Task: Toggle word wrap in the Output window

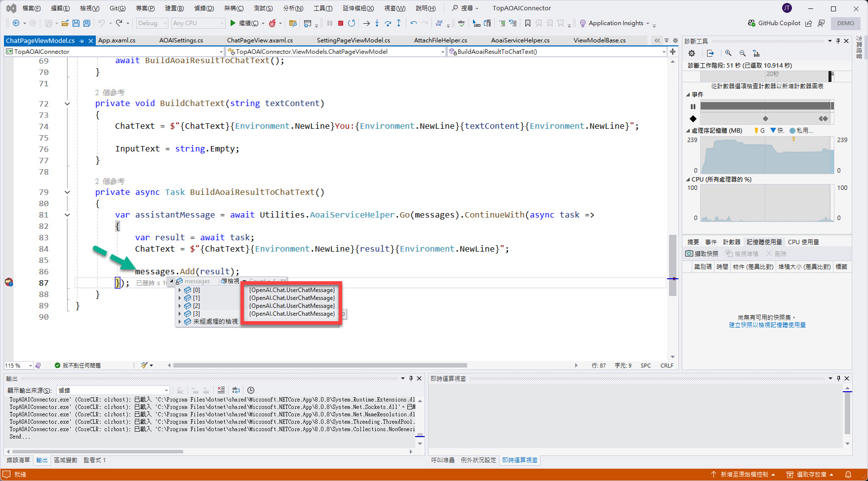Action: point(236,390)
